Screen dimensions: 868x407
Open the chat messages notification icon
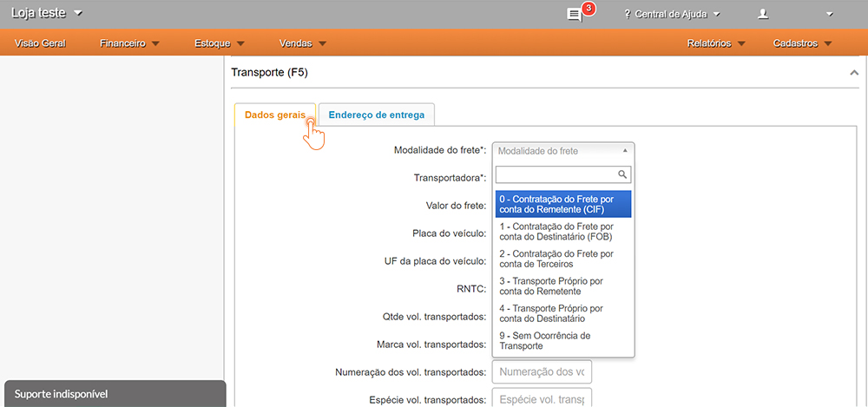[x=575, y=15]
